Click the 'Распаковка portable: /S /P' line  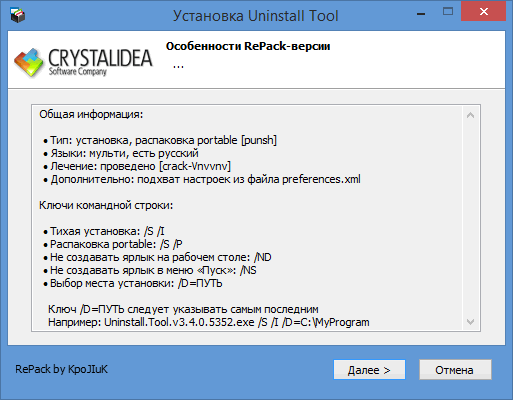(x=113, y=244)
